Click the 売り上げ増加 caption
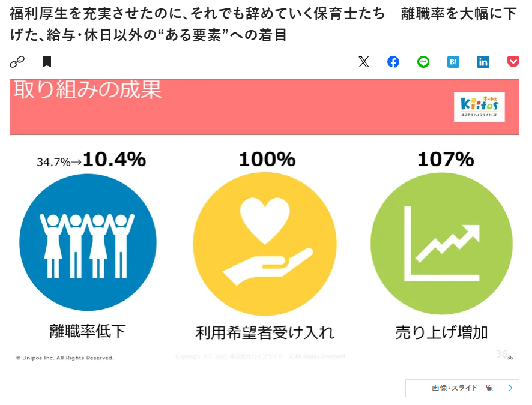 coord(441,332)
